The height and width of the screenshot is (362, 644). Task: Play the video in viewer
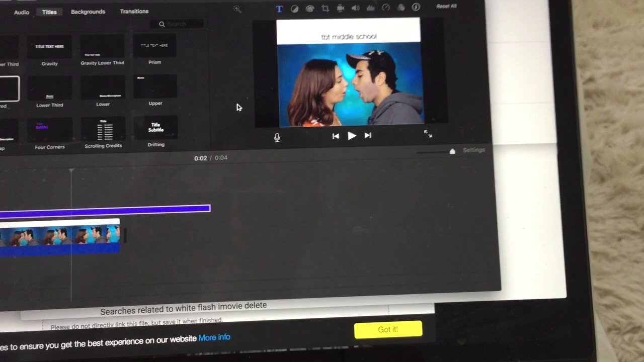(x=352, y=136)
